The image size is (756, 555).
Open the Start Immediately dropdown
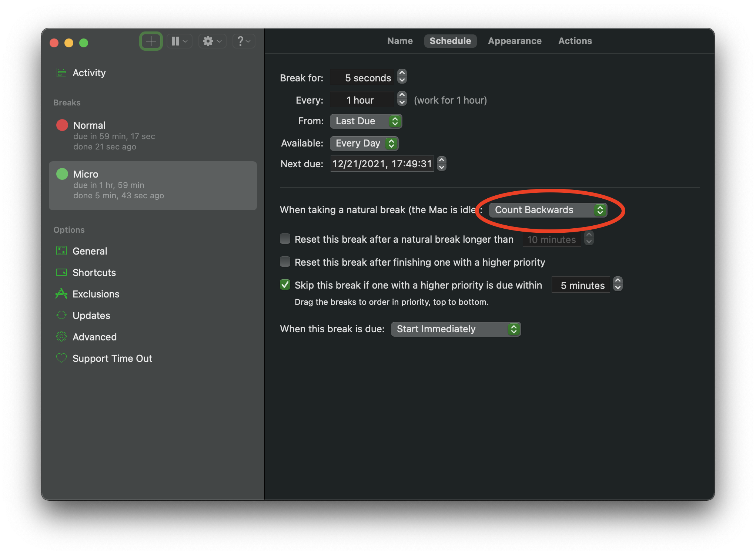point(456,329)
